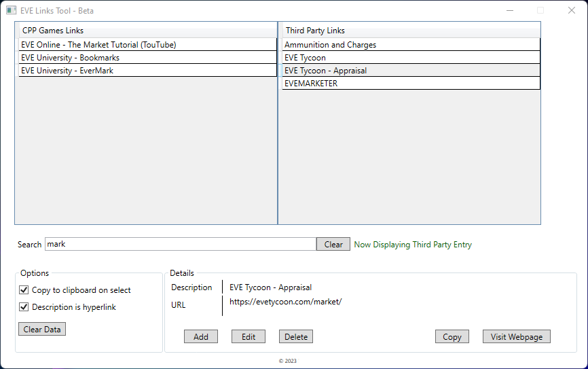The width and height of the screenshot is (588, 369).
Task: Click the EVE Links Tool app icon
Action: point(12,10)
